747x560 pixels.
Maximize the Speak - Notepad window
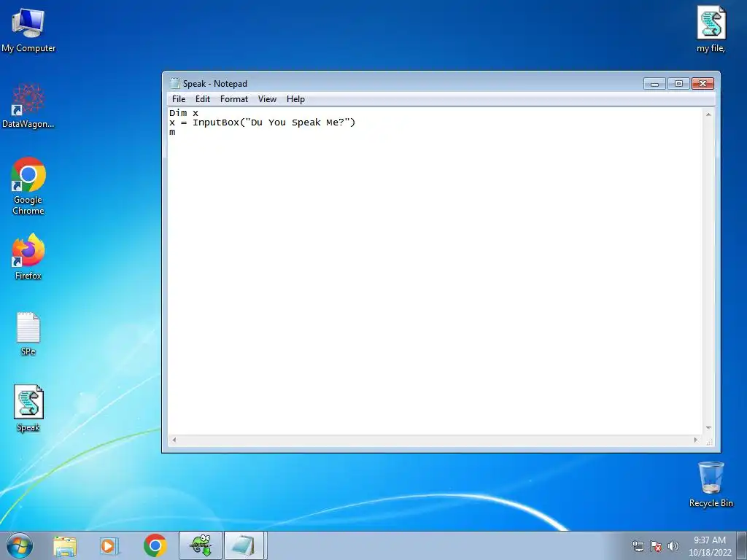[x=678, y=84]
